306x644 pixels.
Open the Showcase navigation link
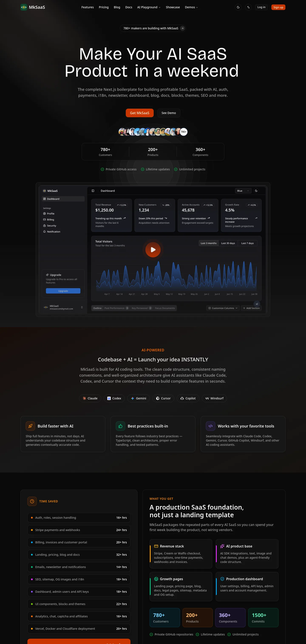coord(173,7)
